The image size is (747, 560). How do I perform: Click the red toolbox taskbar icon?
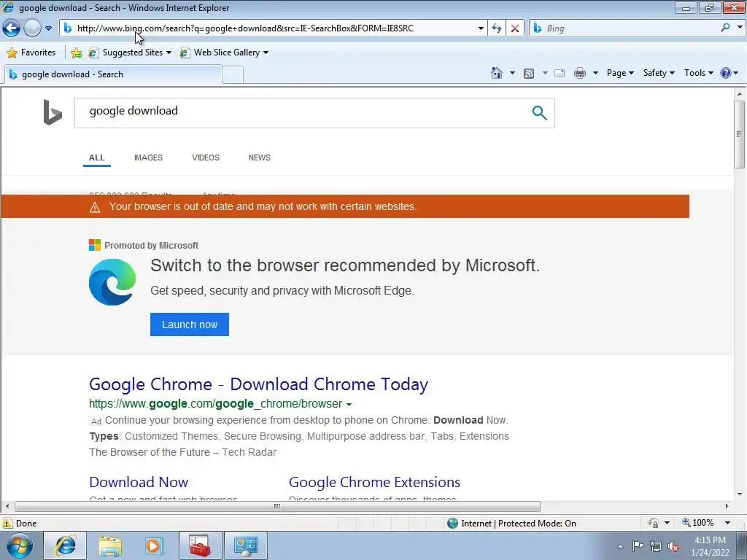click(200, 545)
